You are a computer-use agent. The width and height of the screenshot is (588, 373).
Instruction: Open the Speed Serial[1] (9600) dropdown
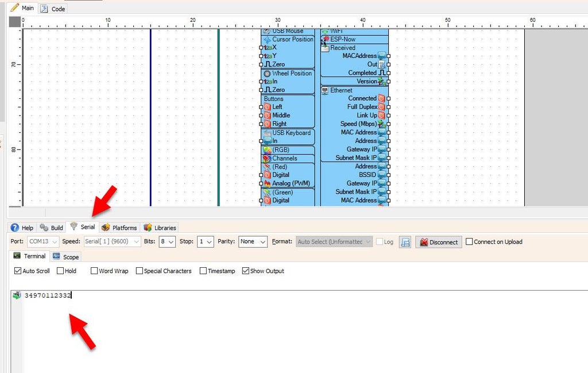(x=112, y=241)
